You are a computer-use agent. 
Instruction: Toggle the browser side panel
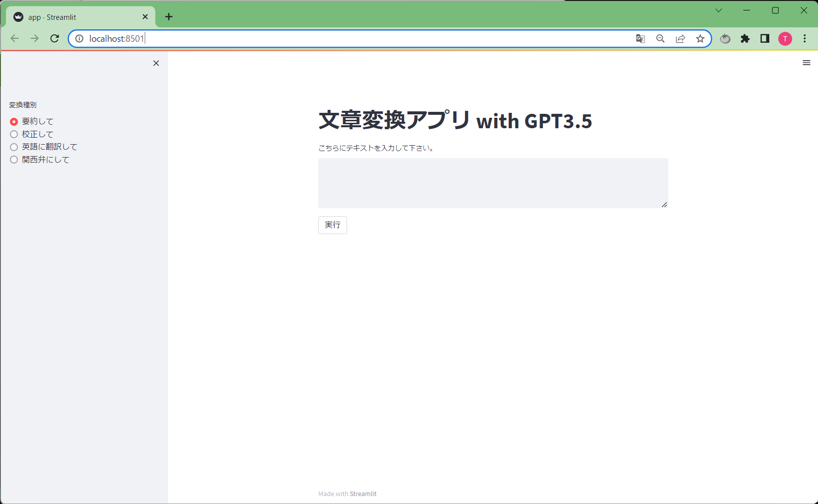[765, 38]
